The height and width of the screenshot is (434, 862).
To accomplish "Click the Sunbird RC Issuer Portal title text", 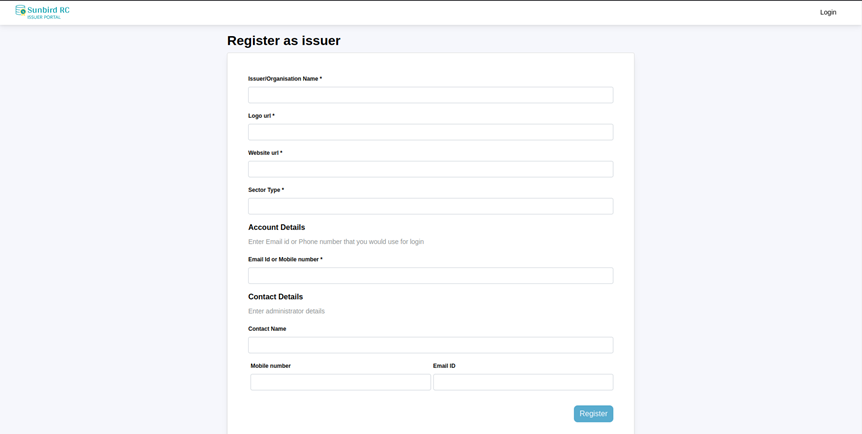I will (x=48, y=12).
